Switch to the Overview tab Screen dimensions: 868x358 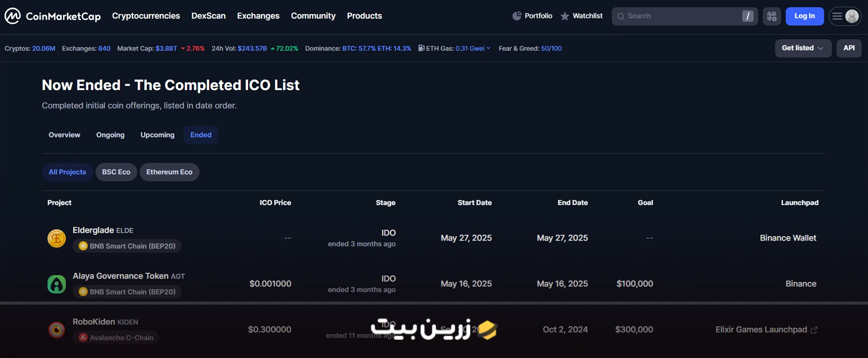pyautogui.click(x=64, y=135)
